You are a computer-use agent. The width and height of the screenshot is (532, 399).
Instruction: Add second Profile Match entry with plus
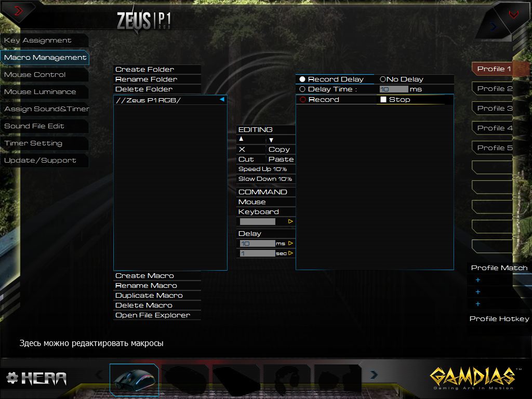coord(478,292)
